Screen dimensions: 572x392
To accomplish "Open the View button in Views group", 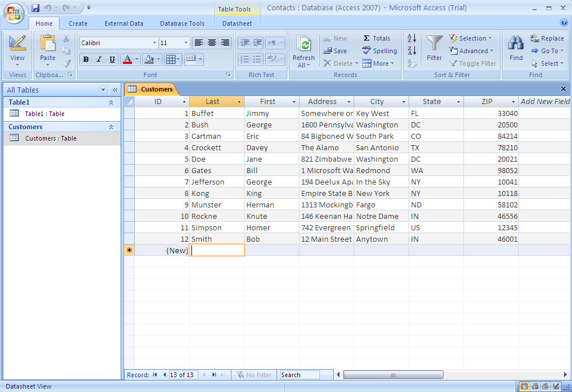I will pos(17,51).
